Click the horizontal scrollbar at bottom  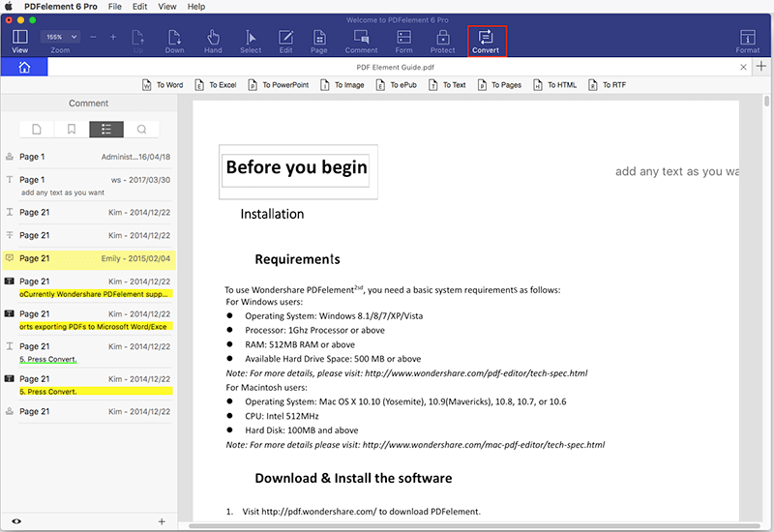coord(474,525)
